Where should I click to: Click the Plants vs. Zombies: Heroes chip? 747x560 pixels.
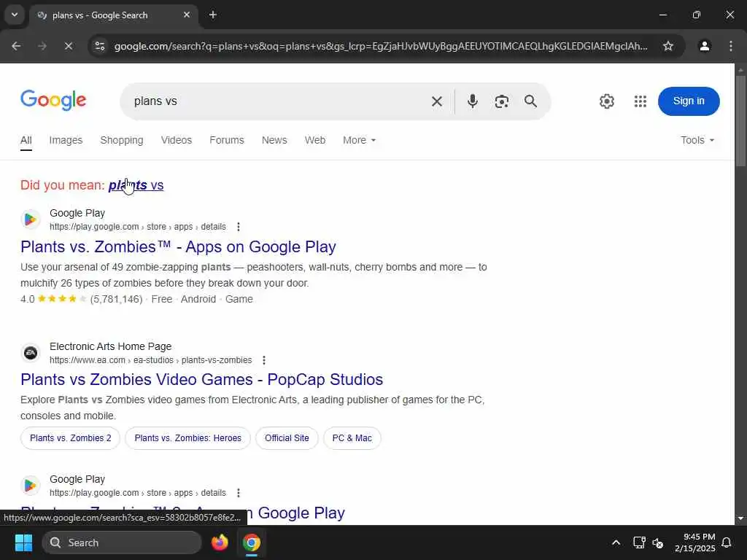click(187, 438)
